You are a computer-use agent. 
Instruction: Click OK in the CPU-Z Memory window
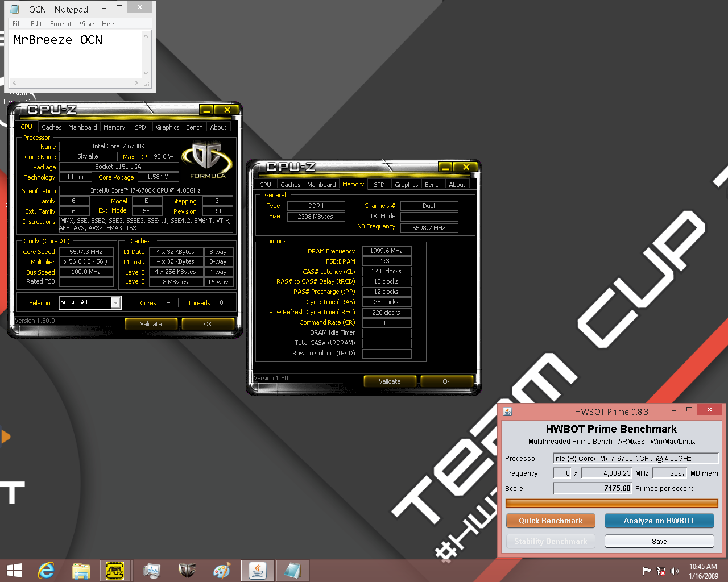(446, 381)
